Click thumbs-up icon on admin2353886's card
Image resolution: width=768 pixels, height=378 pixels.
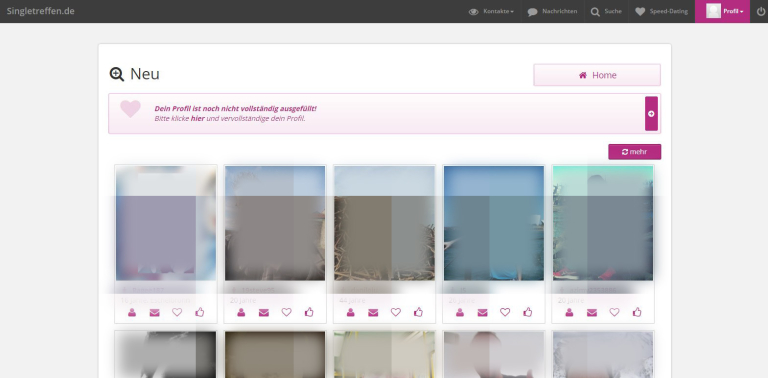click(636, 312)
